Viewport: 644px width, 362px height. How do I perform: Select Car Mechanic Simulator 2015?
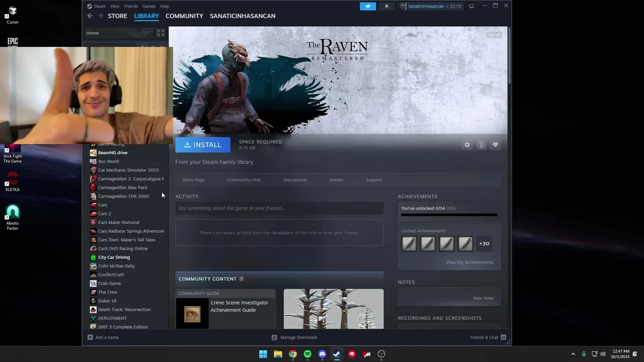(x=128, y=170)
